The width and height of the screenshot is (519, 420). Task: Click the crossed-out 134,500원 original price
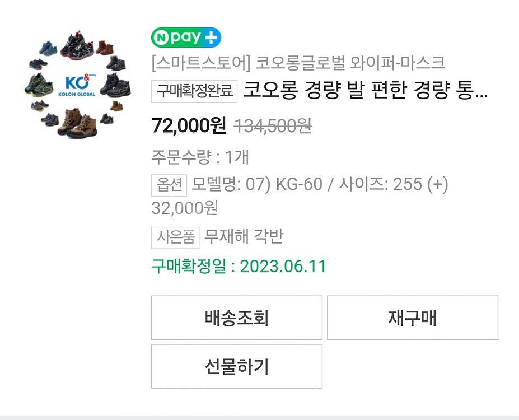point(273,126)
